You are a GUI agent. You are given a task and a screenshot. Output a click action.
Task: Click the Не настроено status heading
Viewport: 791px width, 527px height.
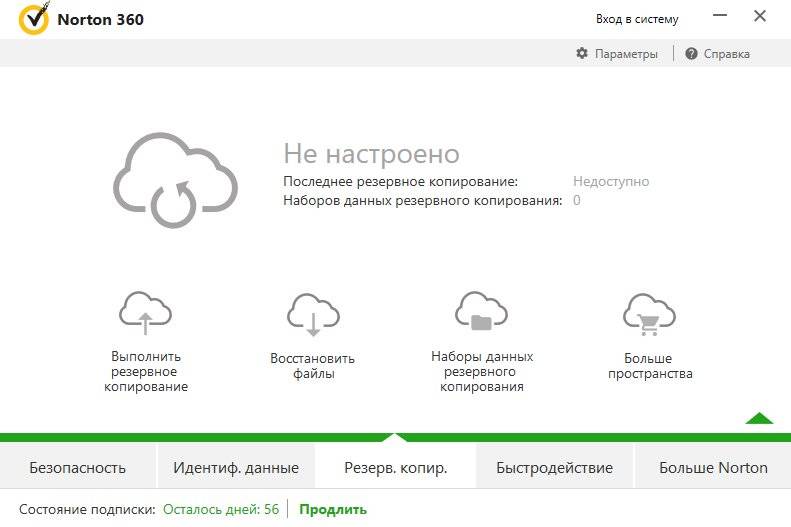click(371, 153)
